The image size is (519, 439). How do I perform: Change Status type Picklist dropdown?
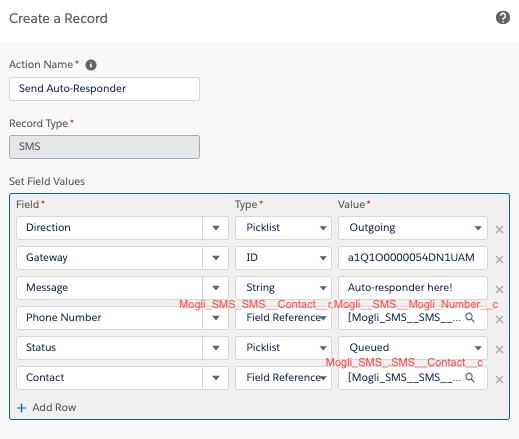283,348
